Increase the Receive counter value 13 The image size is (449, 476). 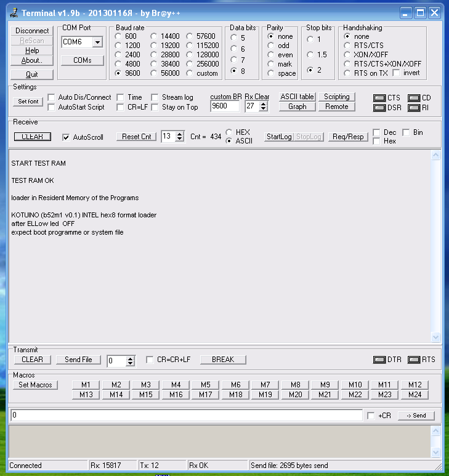coord(180,134)
